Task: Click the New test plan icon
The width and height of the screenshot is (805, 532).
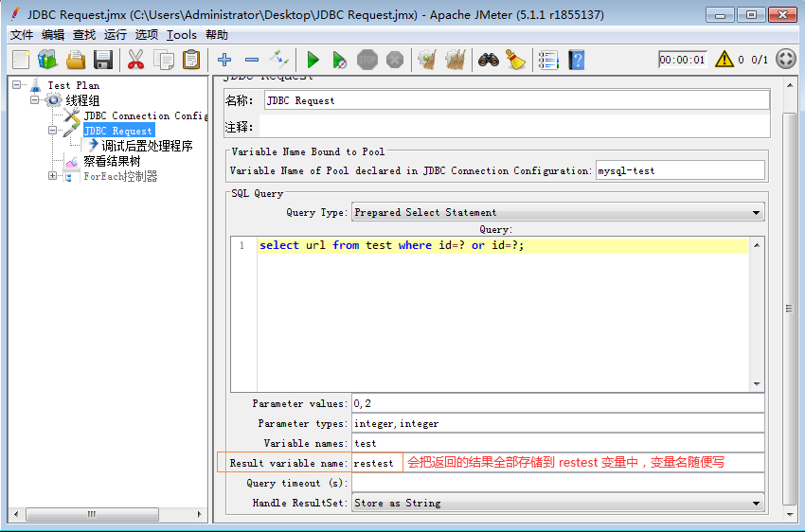Action: (x=21, y=60)
